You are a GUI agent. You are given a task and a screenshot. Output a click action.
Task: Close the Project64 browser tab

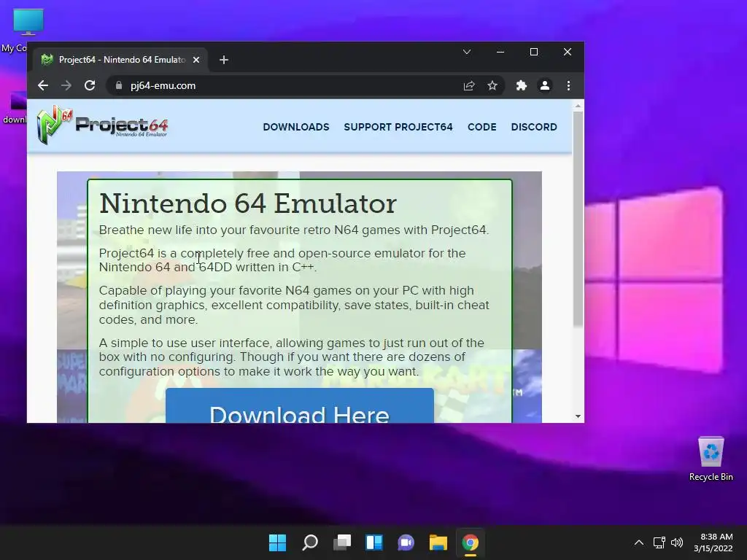[196, 60]
